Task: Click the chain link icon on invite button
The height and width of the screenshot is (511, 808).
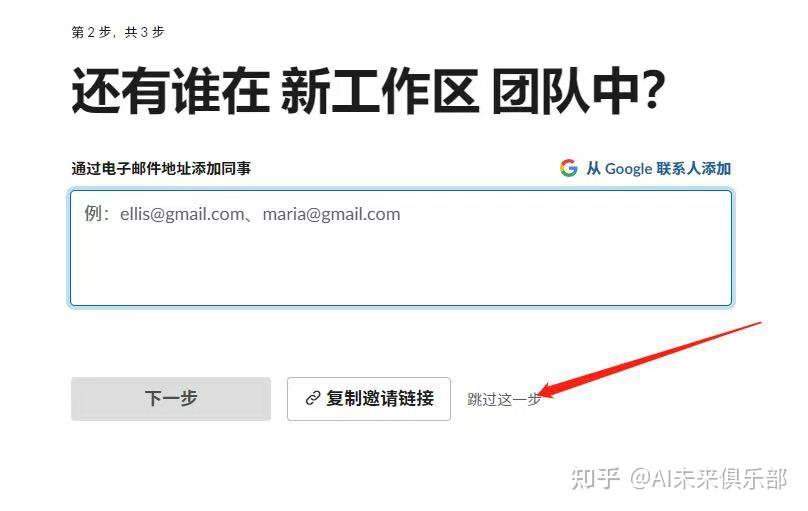Action: pyautogui.click(x=313, y=398)
